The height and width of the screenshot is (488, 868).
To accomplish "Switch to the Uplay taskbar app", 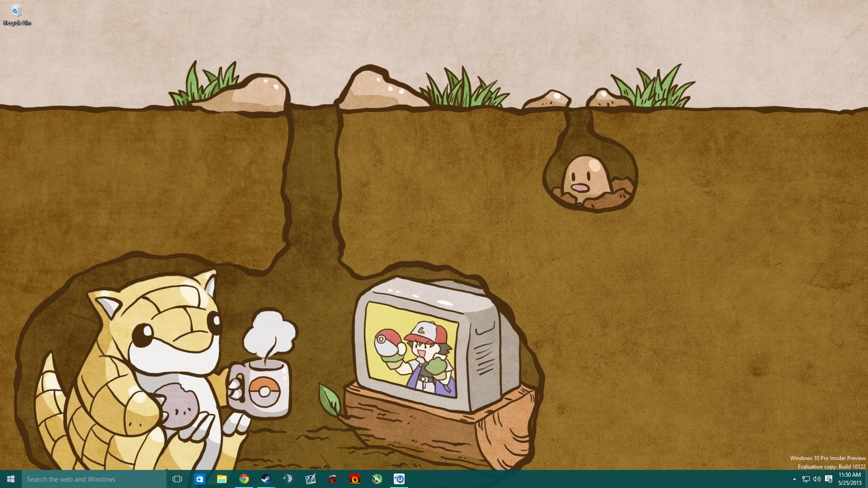I will (399, 479).
